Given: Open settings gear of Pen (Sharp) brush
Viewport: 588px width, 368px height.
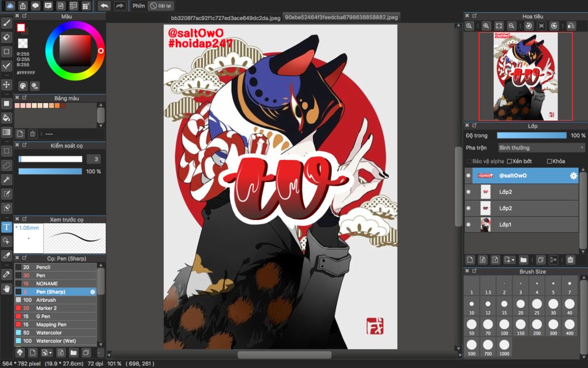Looking at the screenshot, I should 92,292.
